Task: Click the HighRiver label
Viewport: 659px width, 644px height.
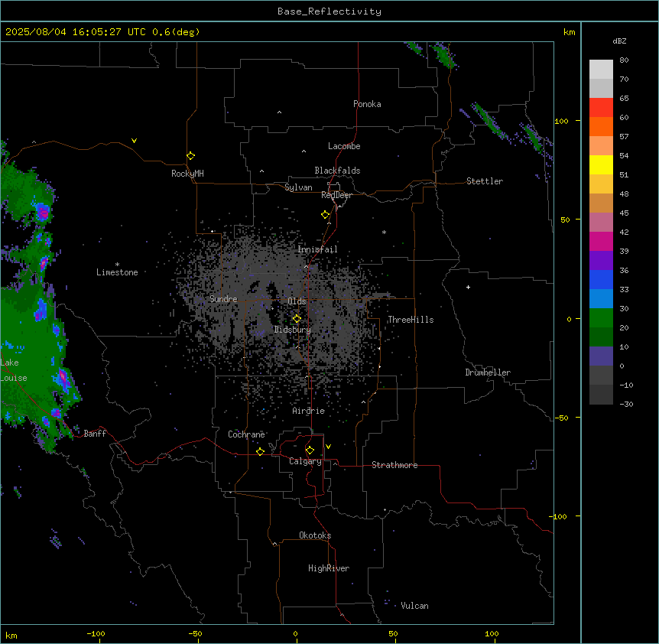Action: coord(329,568)
